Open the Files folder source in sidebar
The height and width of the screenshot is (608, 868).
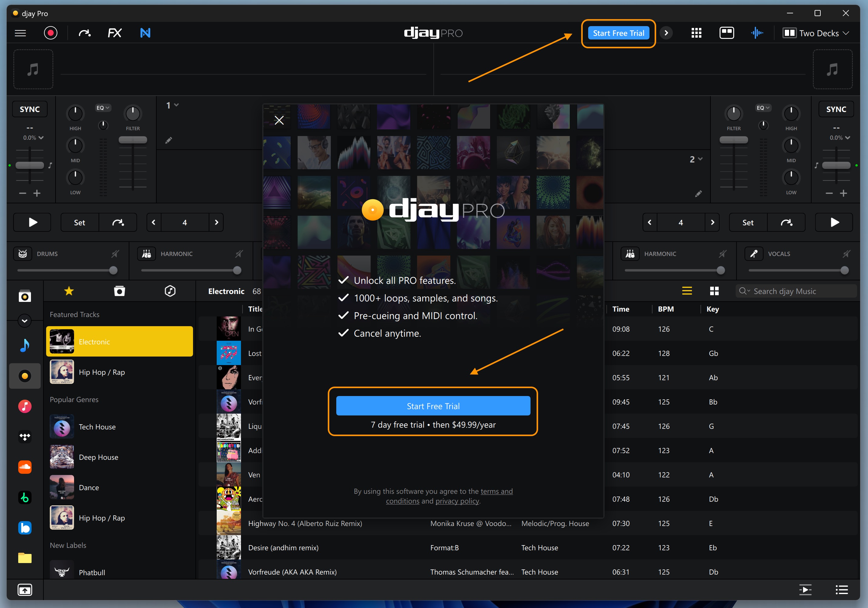[25, 558]
